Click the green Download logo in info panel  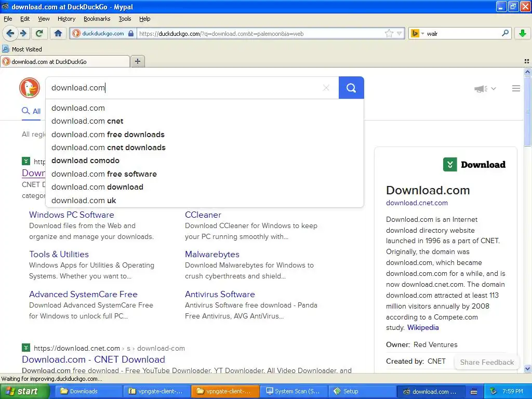coord(474,165)
